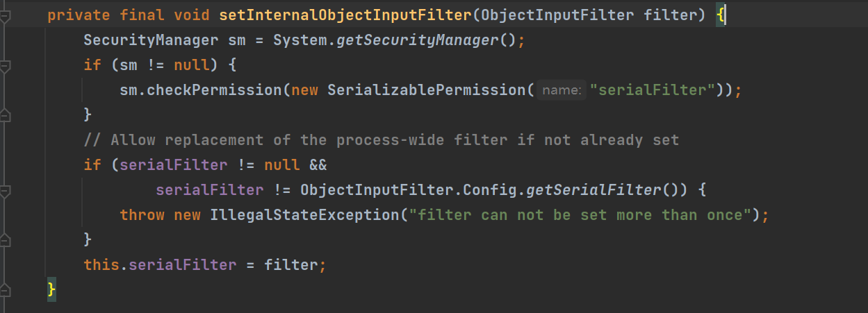Collapse the serialFilter if-block fold marker
Screen dimensions: 868x313
(6, 189)
